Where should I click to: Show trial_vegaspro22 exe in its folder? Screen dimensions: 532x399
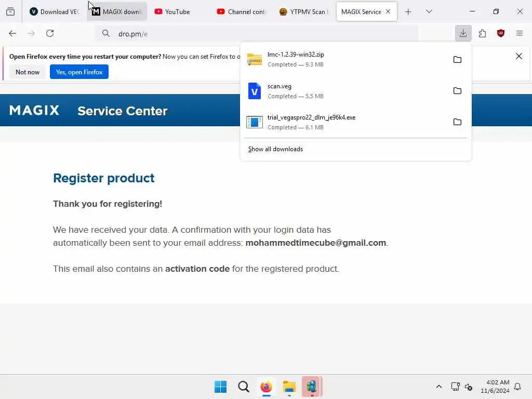coord(457,122)
